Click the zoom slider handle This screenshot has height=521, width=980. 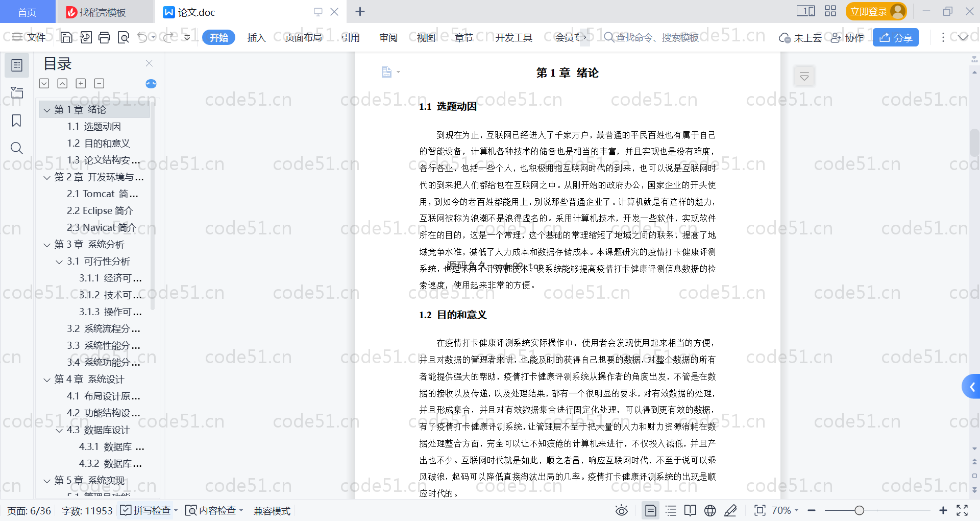[x=860, y=510]
